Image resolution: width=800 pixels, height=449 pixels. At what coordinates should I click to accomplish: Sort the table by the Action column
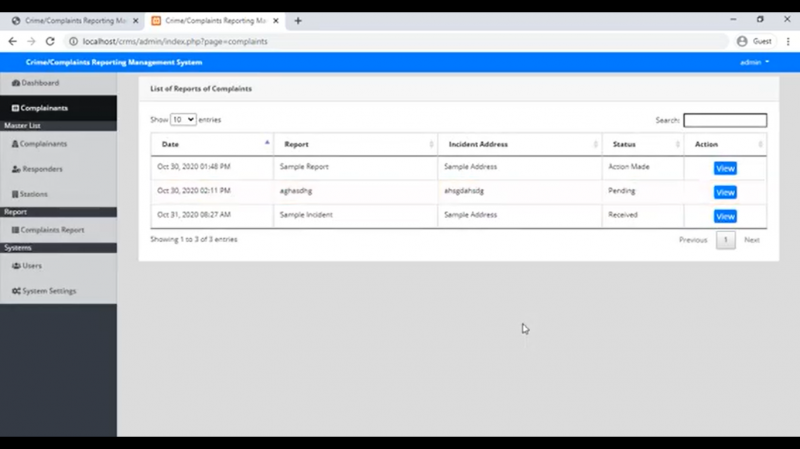pos(725,144)
